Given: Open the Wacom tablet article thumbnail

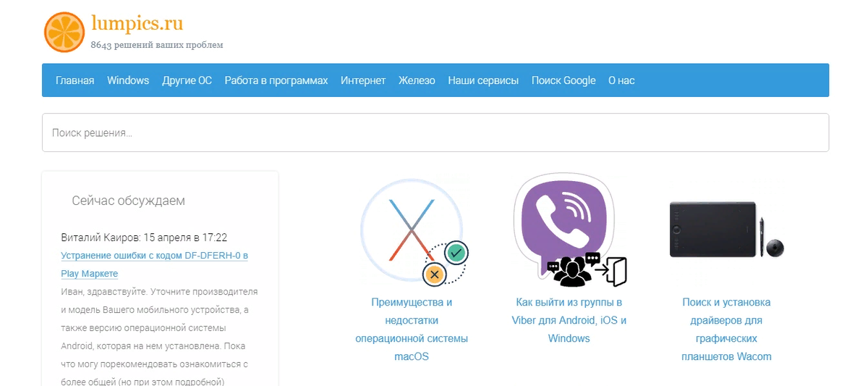Looking at the screenshot, I should [726, 230].
